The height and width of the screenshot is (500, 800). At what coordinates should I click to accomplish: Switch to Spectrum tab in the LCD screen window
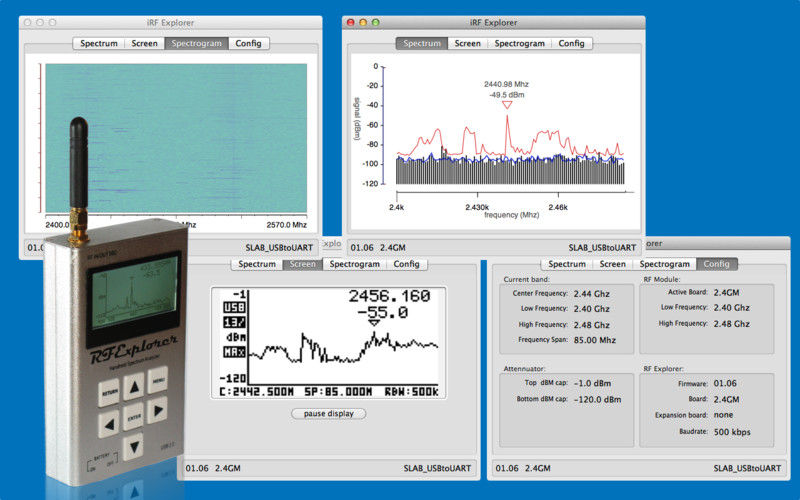(257, 264)
